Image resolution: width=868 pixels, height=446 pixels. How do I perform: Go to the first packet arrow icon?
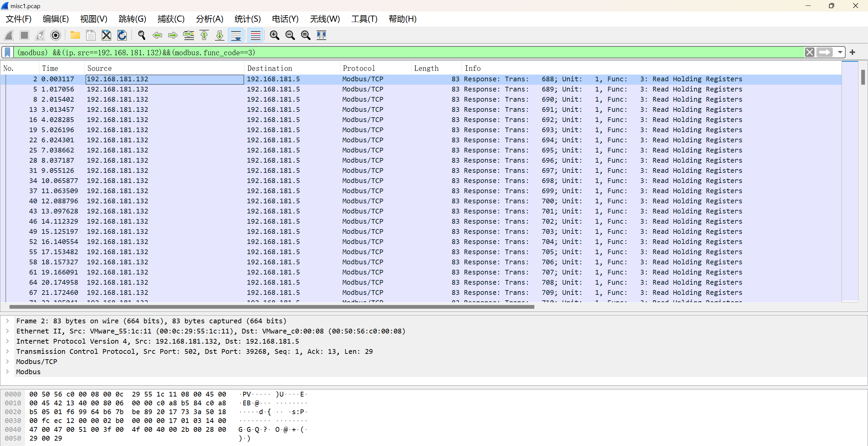click(204, 35)
